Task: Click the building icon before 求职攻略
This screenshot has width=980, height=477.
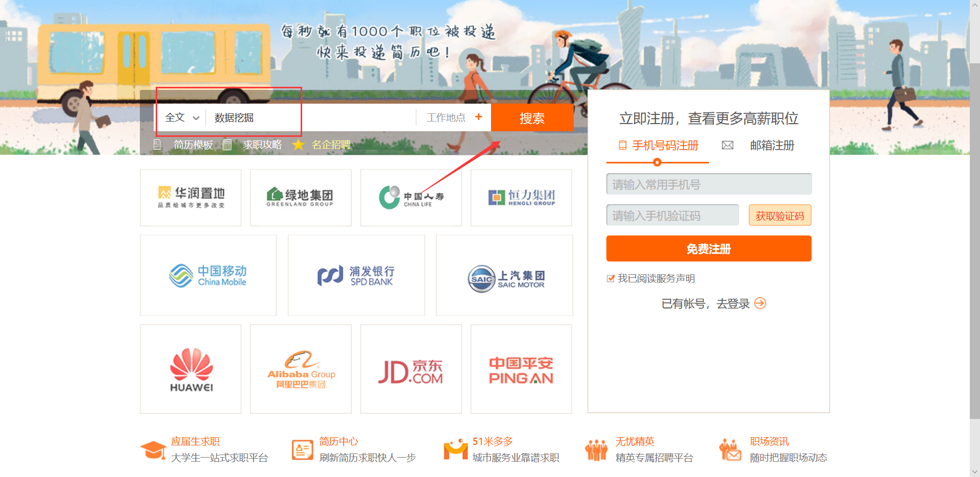Action: [227, 145]
